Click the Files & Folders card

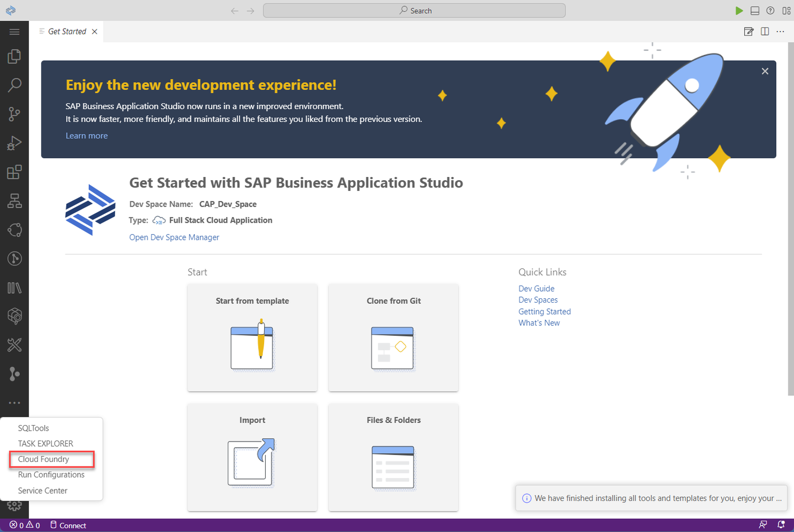tap(394, 457)
